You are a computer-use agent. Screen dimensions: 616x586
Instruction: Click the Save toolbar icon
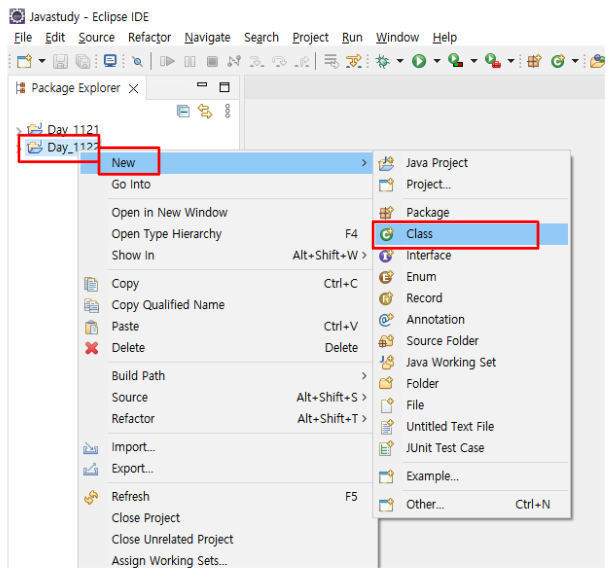(60, 61)
